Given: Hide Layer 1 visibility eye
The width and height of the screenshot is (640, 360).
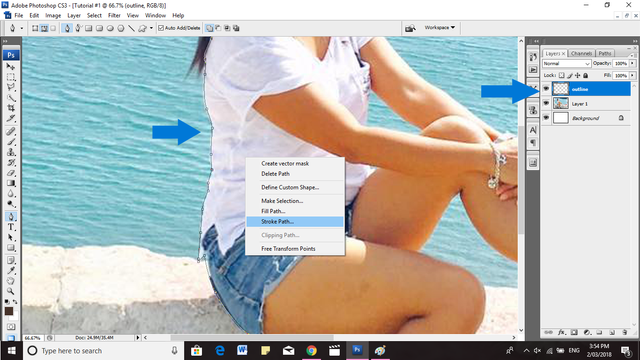Looking at the screenshot, I should [x=546, y=104].
